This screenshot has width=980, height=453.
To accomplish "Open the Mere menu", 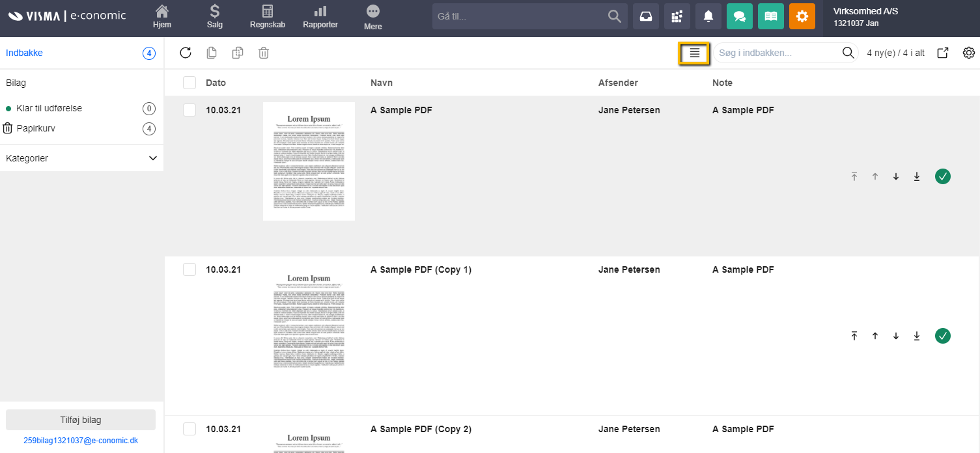I will (373, 17).
